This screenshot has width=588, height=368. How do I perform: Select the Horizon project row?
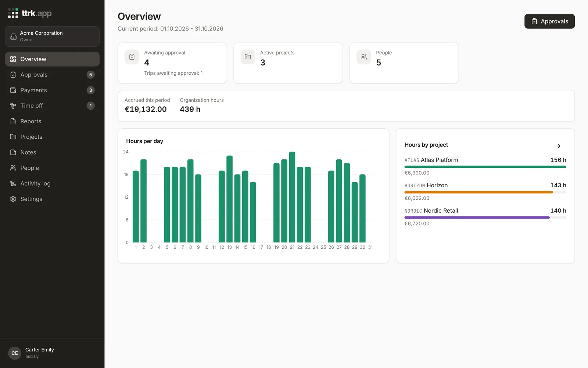pos(485,192)
